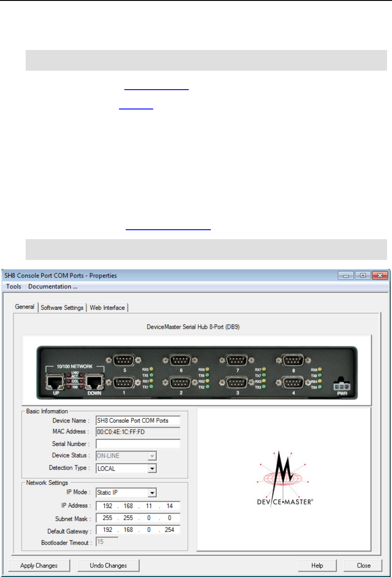The image size is (392, 577).
Task: Switch to the General tab
Action: pyautogui.click(x=25, y=307)
